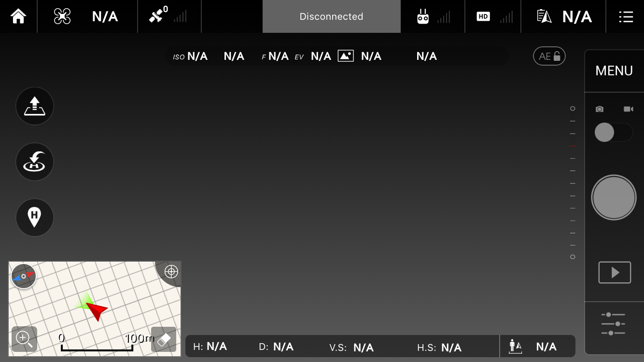Open general settings list menu
This screenshot has width=644, height=362.
(x=626, y=17)
